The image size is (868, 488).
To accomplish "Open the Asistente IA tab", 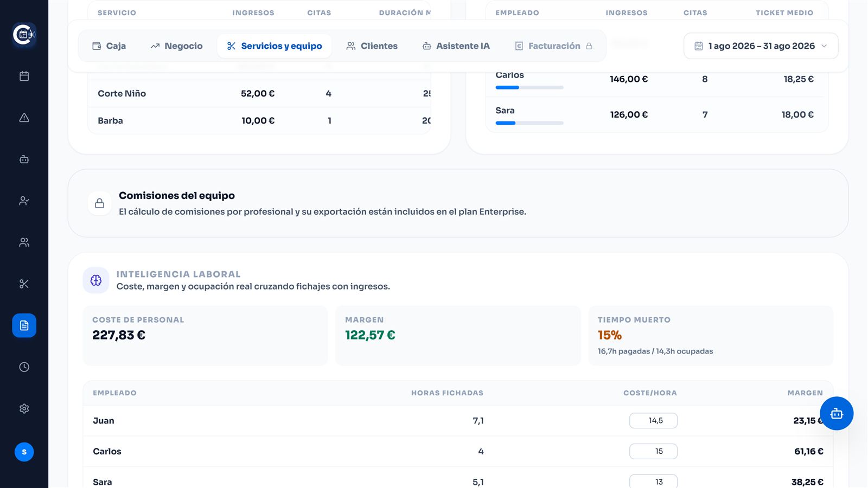I will 456,46.
